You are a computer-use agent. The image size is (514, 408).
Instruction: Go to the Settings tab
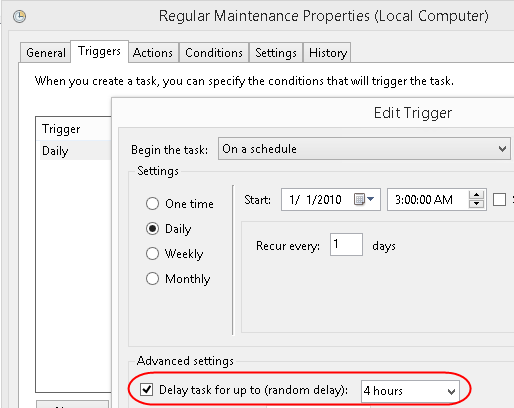(276, 53)
